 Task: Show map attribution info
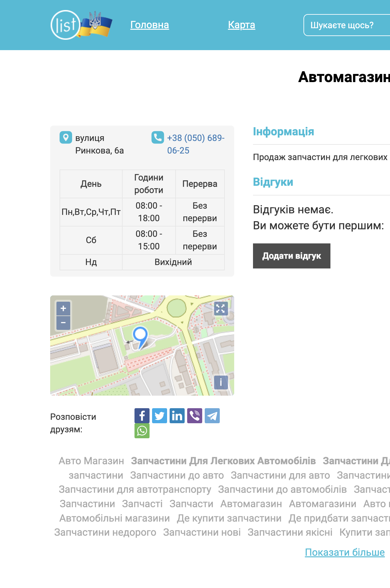pyautogui.click(x=221, y=382)
